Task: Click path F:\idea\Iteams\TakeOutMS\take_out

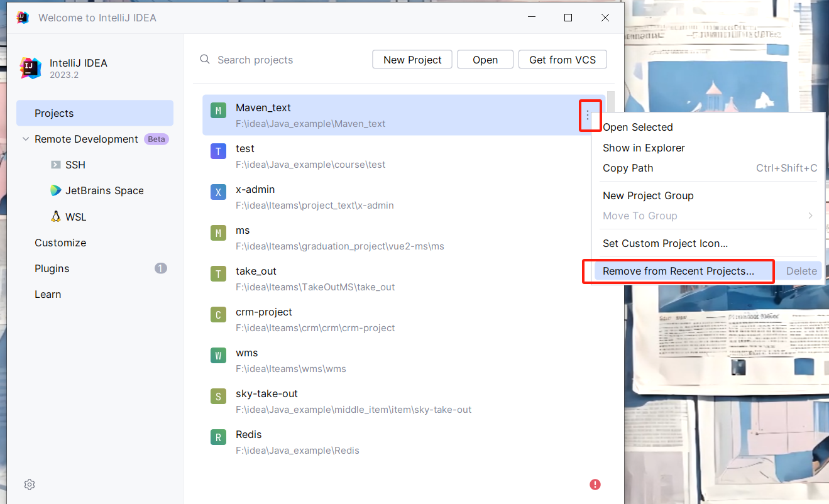Action: point(316,287)
